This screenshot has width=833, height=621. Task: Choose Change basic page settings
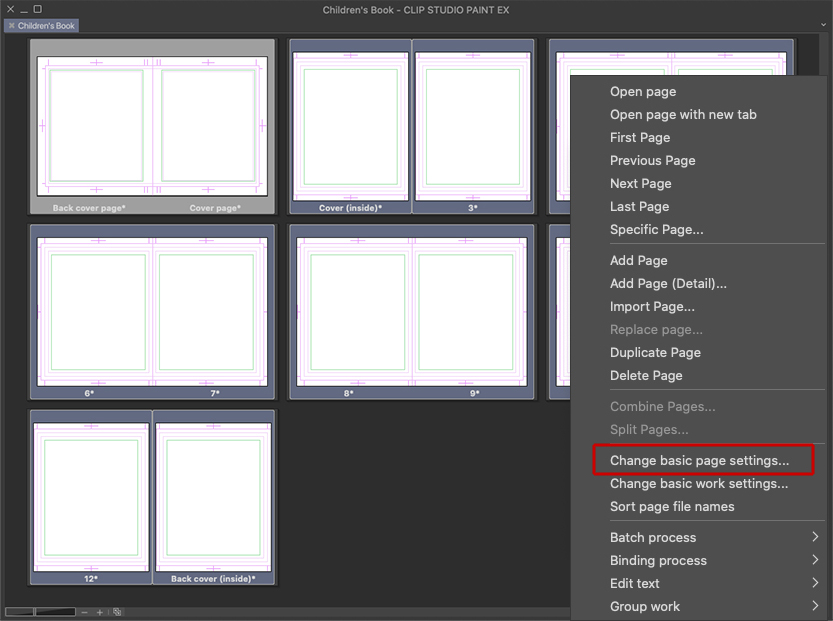(x=699, y=461)
